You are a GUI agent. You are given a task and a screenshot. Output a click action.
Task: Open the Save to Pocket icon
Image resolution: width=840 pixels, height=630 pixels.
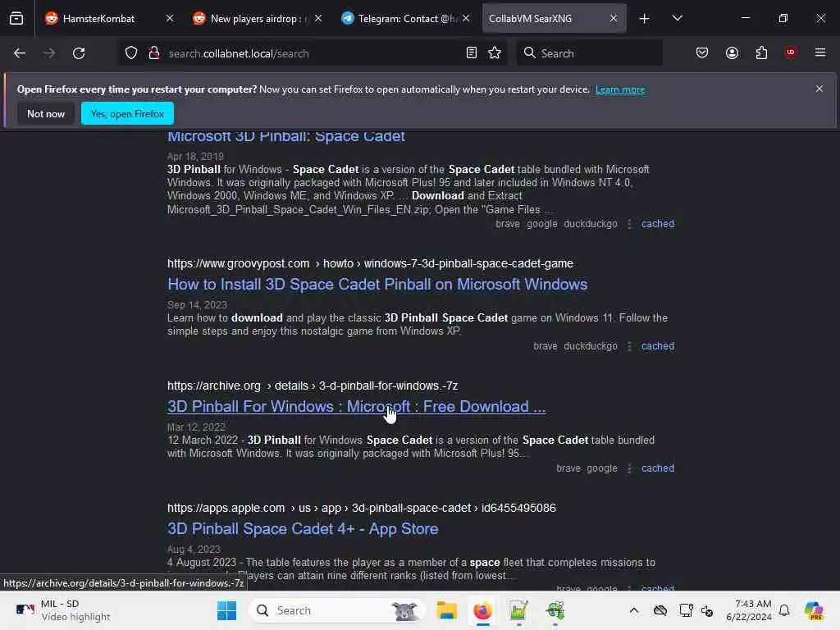click(702, 52)
